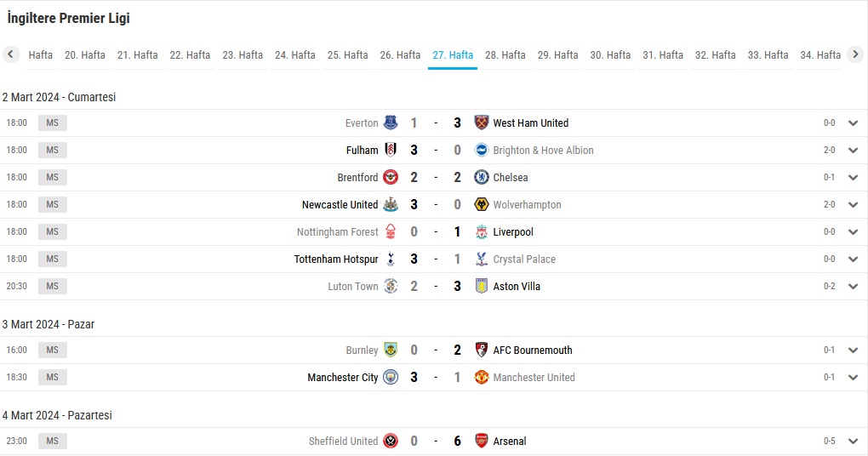Click the Brentford bee logo
The image size is (868, 456).
pos(391,177)
